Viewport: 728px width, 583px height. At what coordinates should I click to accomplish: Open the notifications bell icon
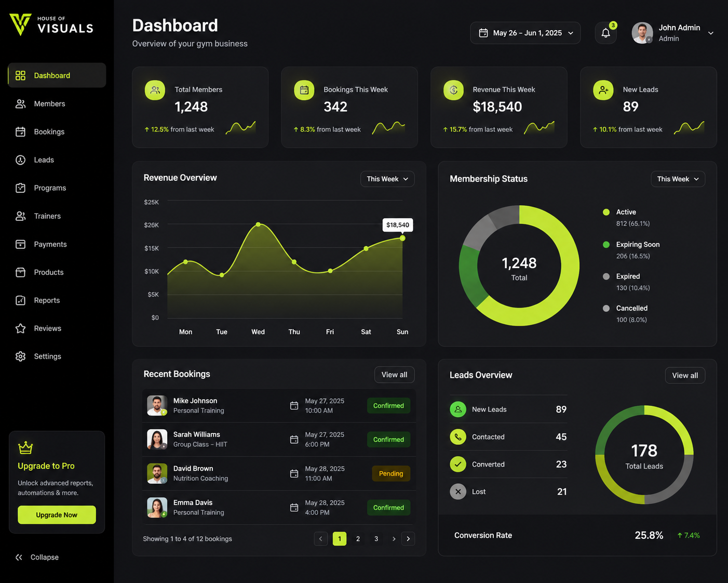pyautogui.click(x=605, y=33)
